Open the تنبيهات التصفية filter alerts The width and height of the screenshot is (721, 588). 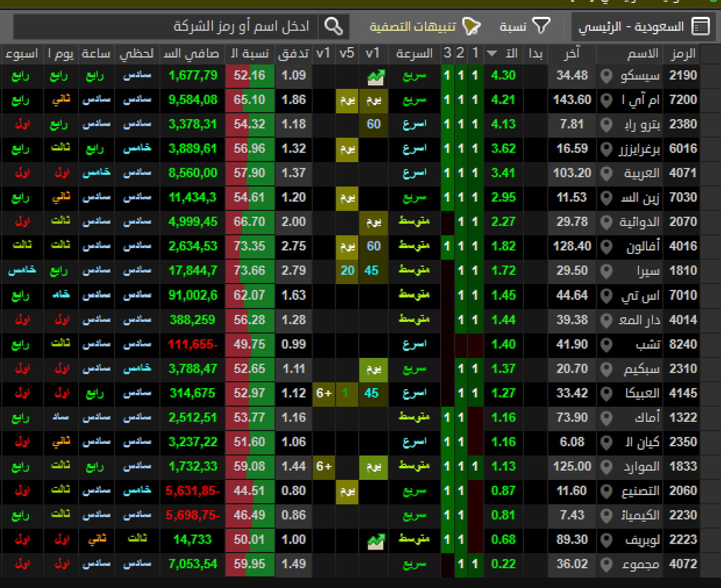(x=424, y=26)
